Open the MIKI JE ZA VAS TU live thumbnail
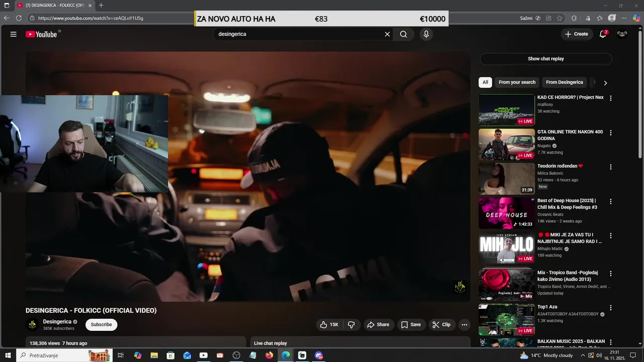 coord(507,247)
